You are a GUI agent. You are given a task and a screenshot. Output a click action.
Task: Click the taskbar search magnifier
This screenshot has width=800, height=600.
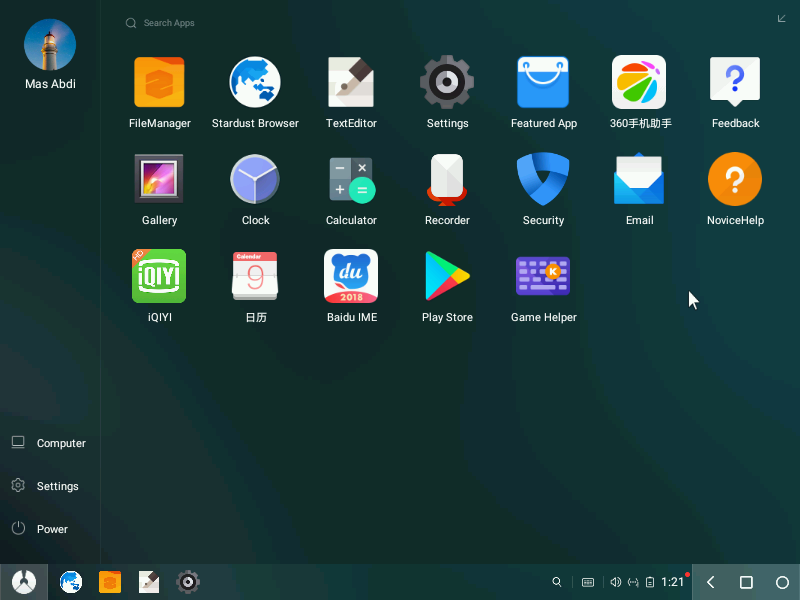pos(557,582)
